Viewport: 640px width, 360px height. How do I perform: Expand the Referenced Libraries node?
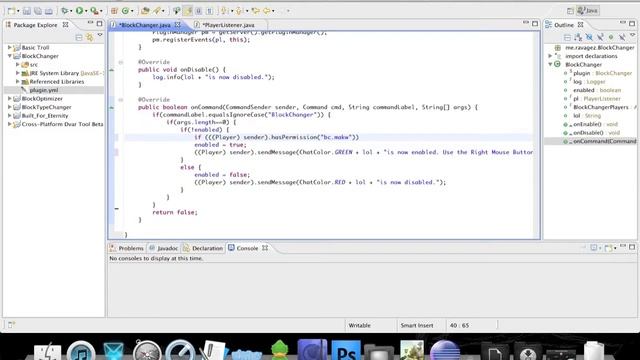(18, 82)
